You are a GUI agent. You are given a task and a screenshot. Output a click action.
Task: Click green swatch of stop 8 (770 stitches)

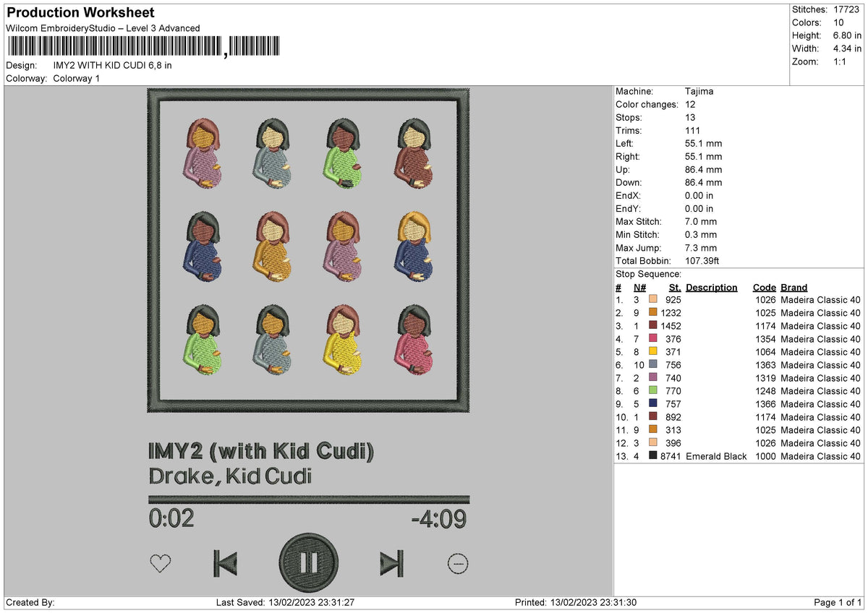653,390
